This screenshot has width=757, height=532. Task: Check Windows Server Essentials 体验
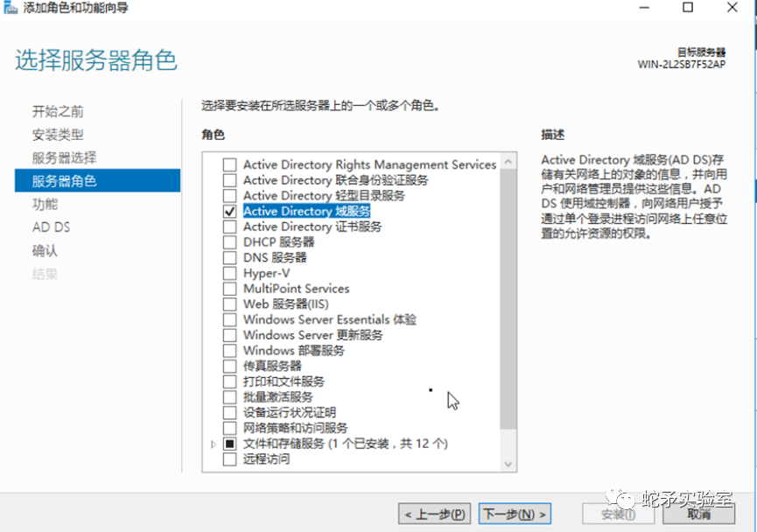[230, 319]
